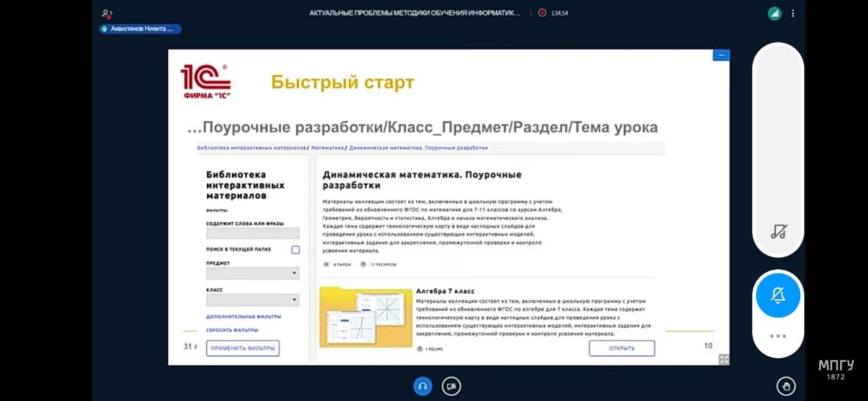This screenshot has width=868, height=401.
Task: Select the crossed-out pen annotation icon
Action: (x=778, y=231)
